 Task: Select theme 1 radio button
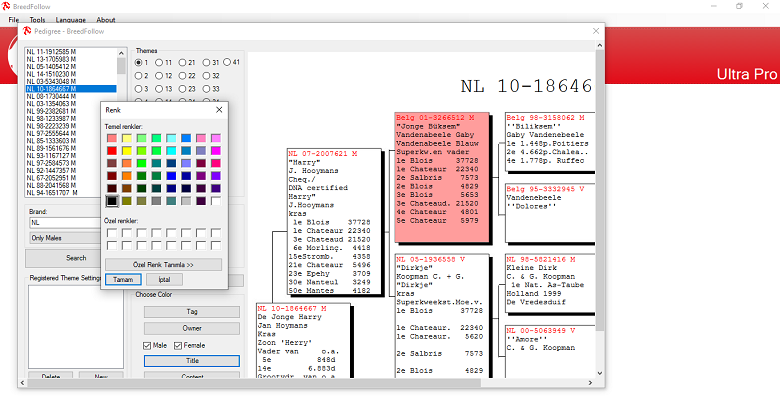coord(139,62)
